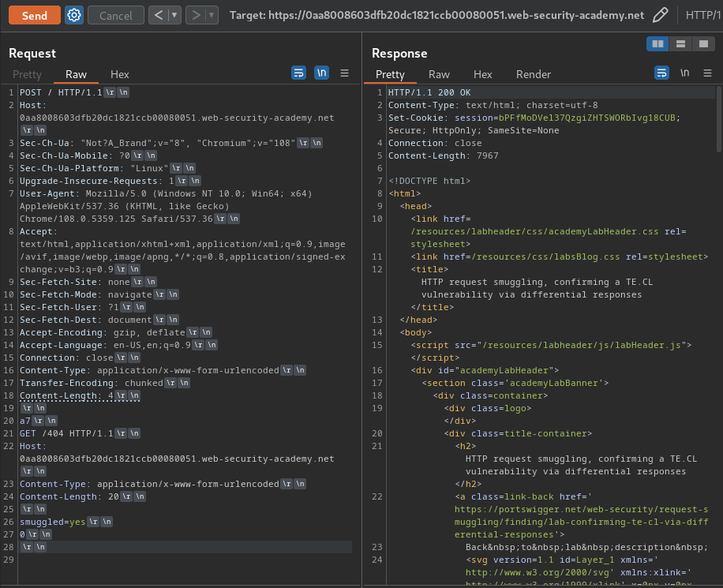This screenshot has height=588, width=723.
Task: Choose side-by-side panel layout icon
Action: [x=657, y=44]
